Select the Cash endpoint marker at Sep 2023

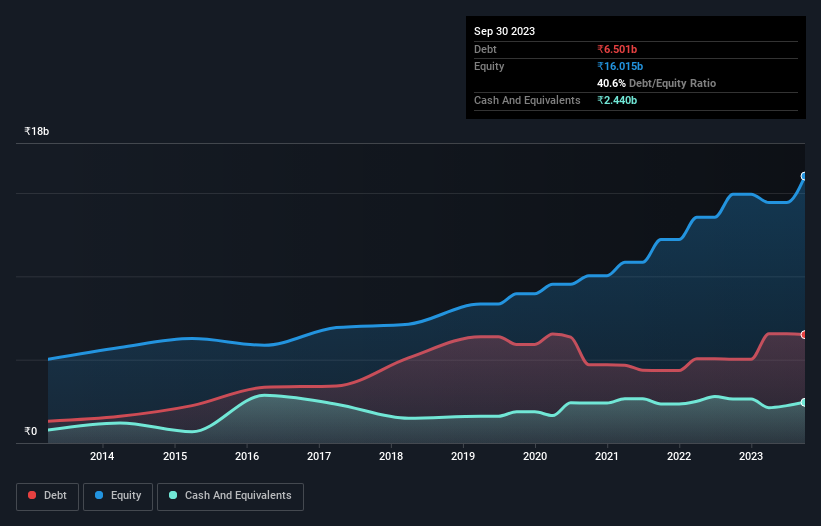pos(804,402)
